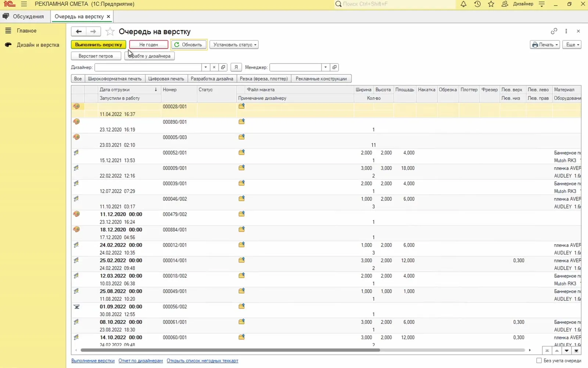
Task: Click the Не годен button
Action: pyautogui.click(x=148, y=45)
